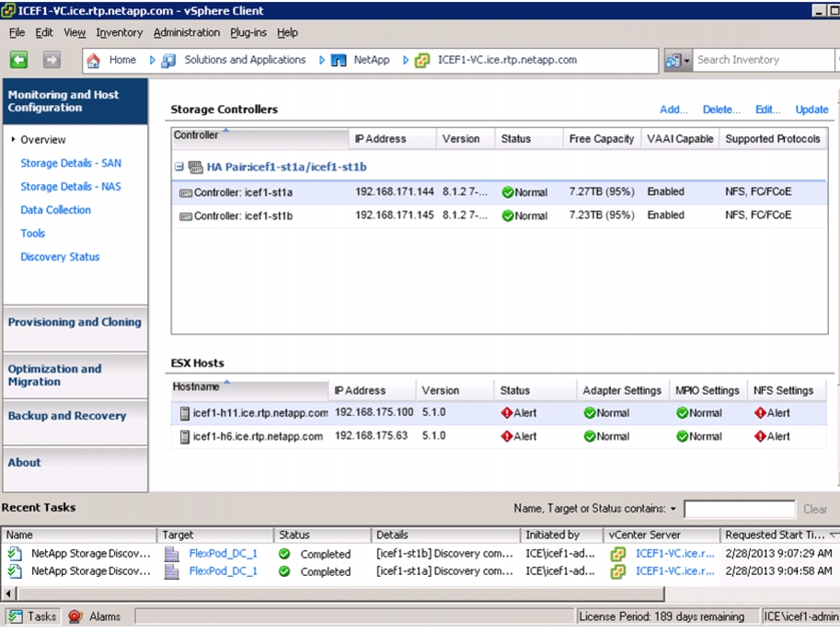Click the Update link for storage controllers

tap(811, 109)
